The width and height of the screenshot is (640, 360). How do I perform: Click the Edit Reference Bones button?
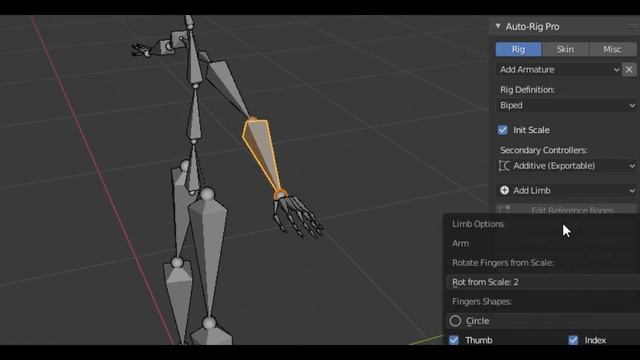click(x=566, y=210)
